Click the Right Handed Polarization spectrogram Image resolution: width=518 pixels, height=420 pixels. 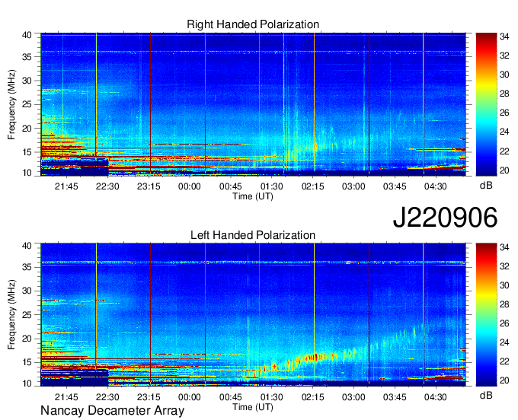tap(253, 104)
